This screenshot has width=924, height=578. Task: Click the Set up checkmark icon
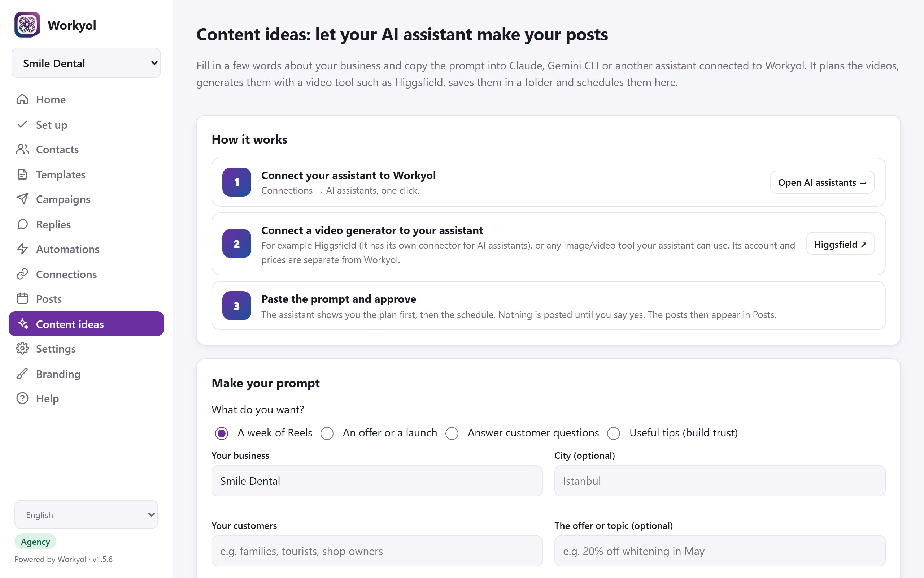click(x=22, y=124)
